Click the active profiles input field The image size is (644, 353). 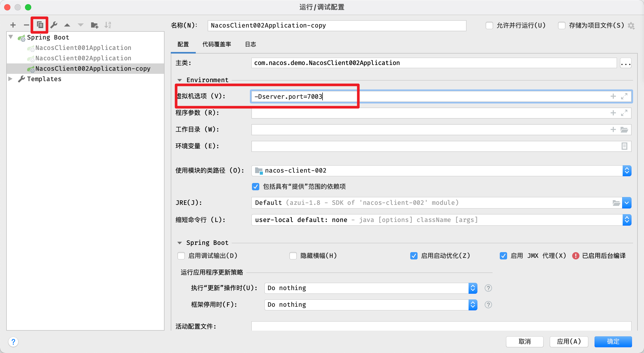point(441,326)
